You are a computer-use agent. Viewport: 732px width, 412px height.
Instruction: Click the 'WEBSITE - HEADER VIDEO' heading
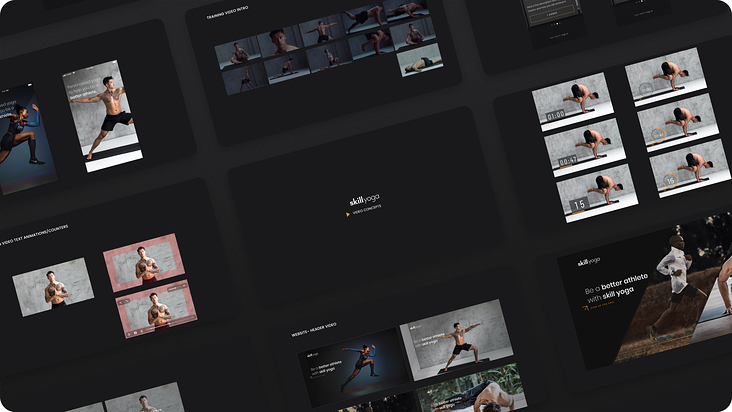[314, 329]
